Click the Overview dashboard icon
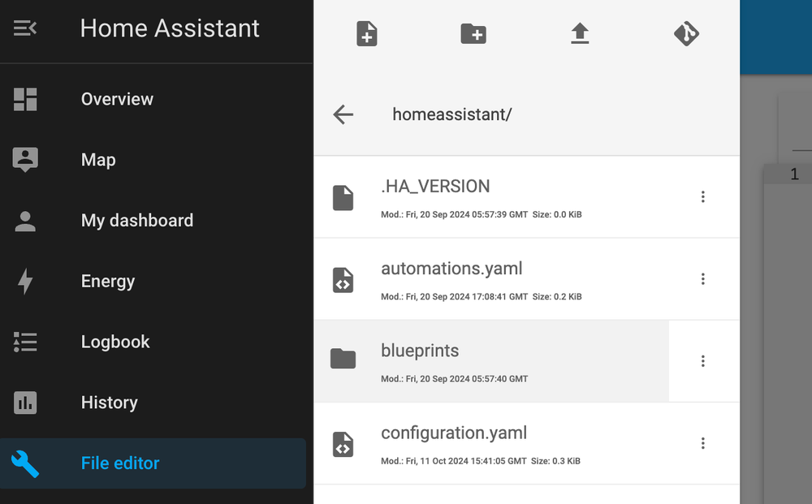This screenshot has width=812, height=504. 25,98
